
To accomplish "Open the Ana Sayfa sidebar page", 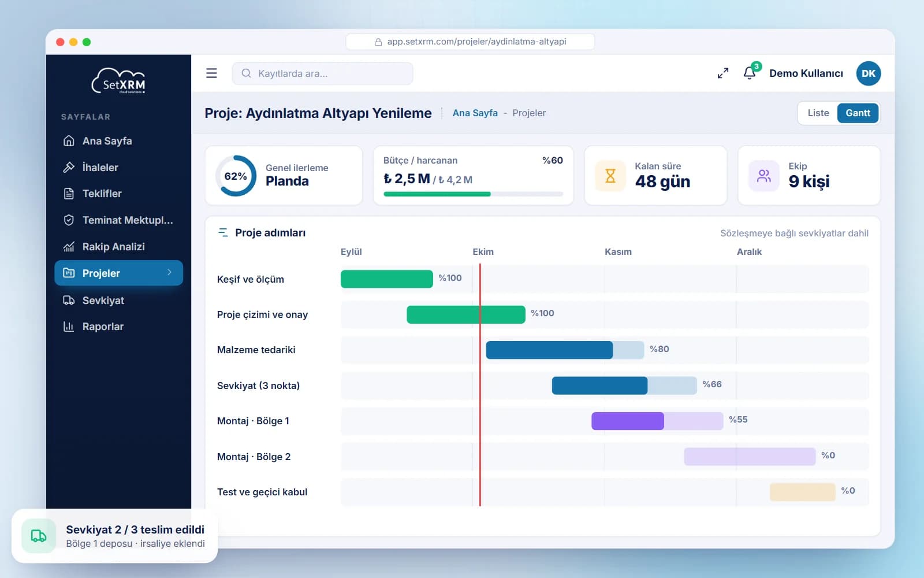I will click(x=118, y=141).
